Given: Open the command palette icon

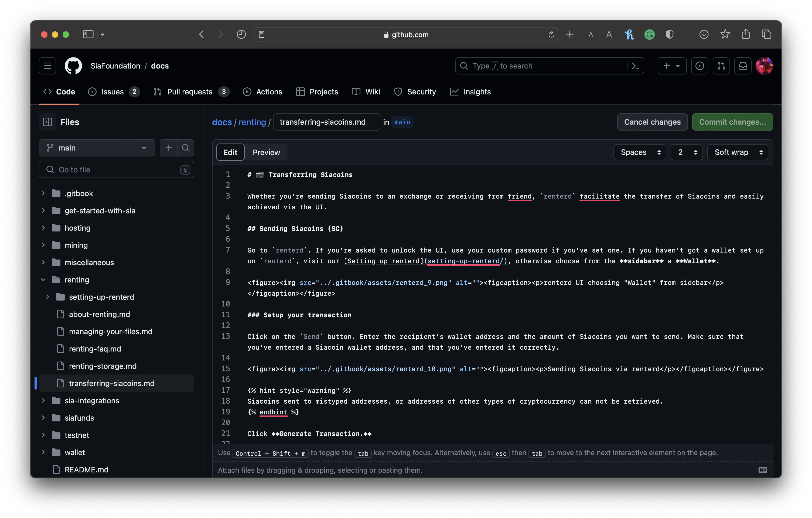Looking at the screenshot, I should pos(635,66).
